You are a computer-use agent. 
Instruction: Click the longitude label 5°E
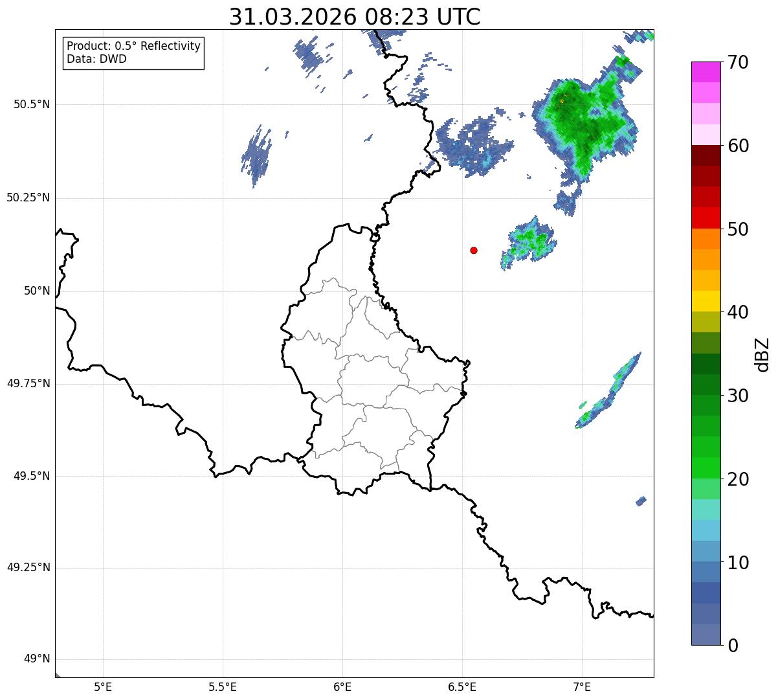coord(103,686)
